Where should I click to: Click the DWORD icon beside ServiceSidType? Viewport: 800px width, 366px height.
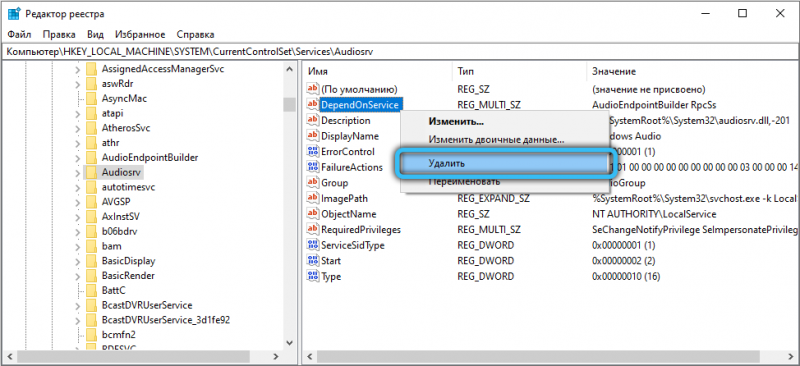pos(312,245)
